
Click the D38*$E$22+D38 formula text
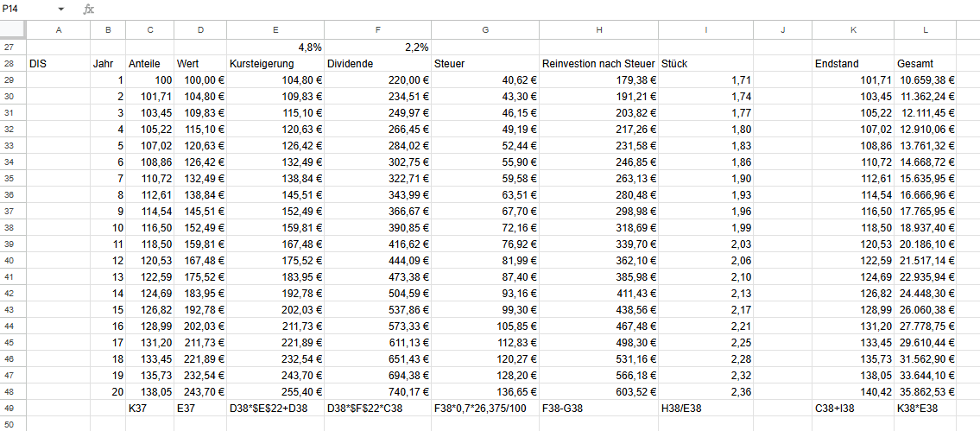[x=269, y=408]
